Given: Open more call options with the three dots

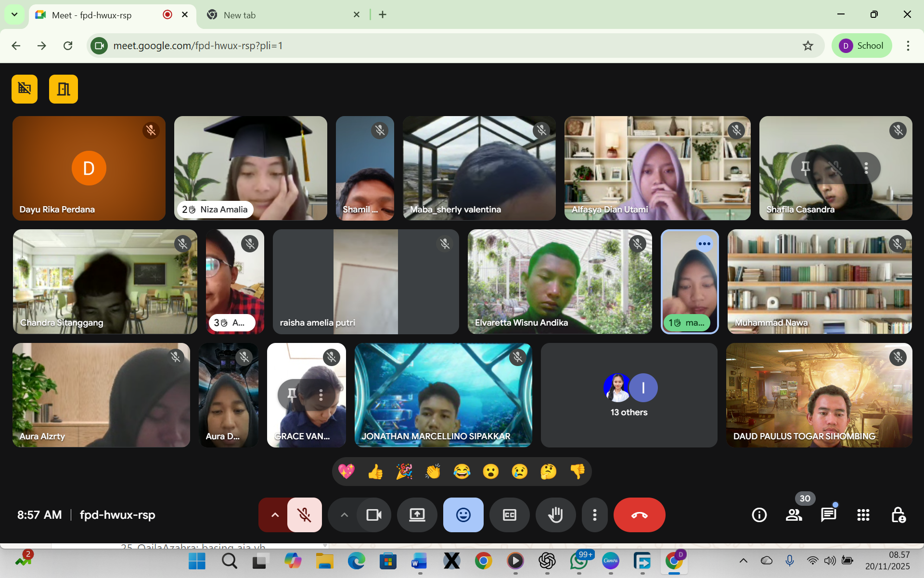Looking at the screenshot, I should [x=594, y=515].
